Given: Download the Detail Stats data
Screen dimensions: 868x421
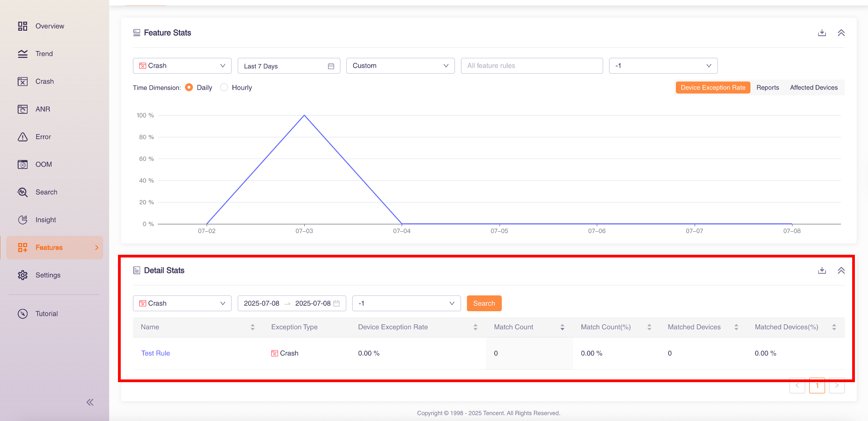Looking at the screenshot, I should (x=822, y=271).
